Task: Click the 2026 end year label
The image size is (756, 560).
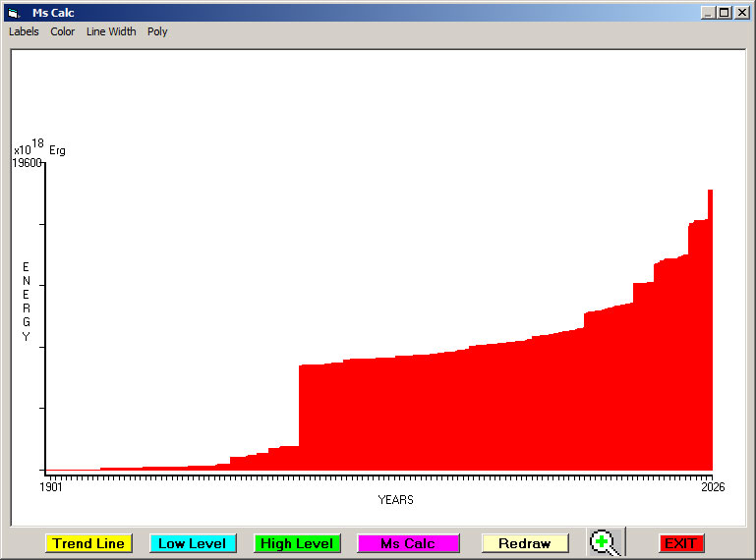Action: pyautogui.click(x=712, y=486)
